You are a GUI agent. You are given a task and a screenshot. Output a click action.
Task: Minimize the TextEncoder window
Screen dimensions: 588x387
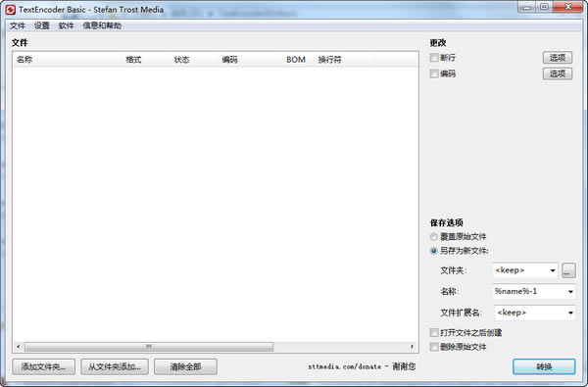[x=527, y=7]
